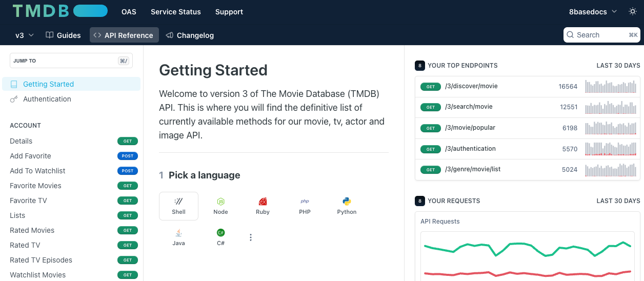Open the Support link in header
The image size is (644, 281).
click(x=229, y=11)
